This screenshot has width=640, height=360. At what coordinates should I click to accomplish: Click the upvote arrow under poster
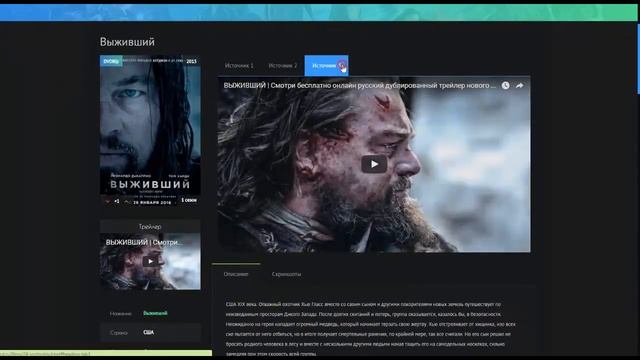click(x=127, y=201)
